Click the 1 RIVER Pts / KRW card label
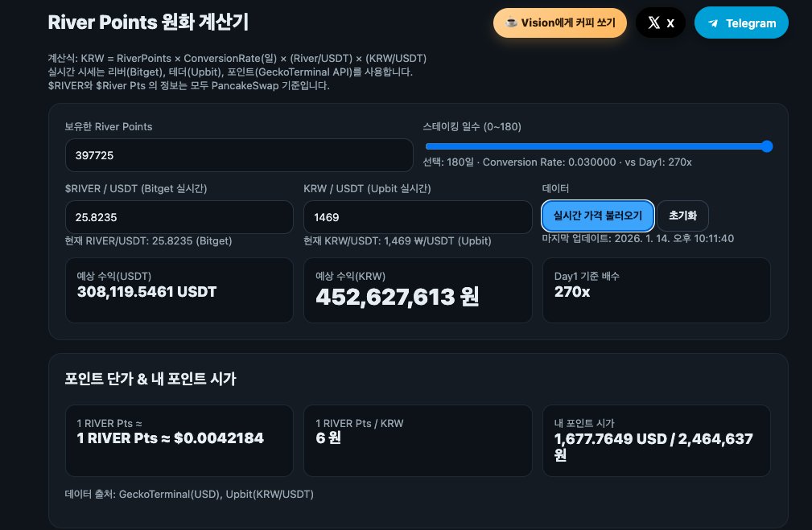Viewport: 812px width, 530px height. [360, 423]
